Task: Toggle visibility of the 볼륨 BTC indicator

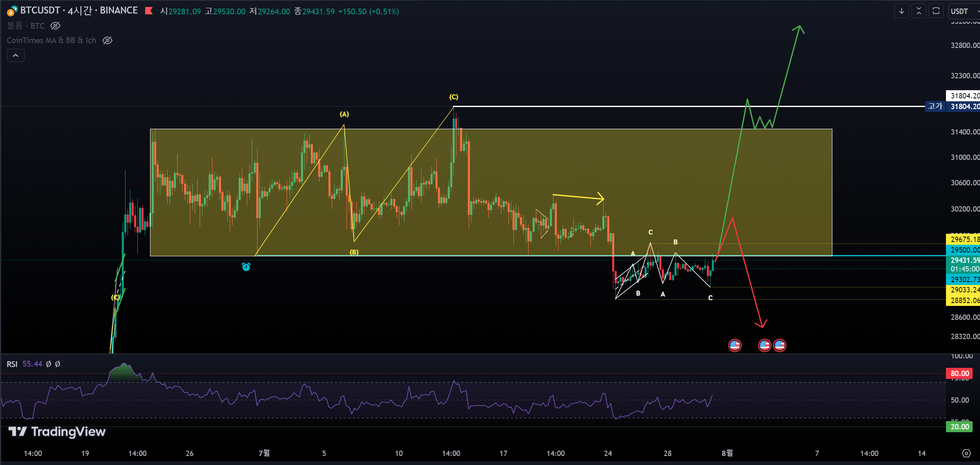Action: point(55,26)
